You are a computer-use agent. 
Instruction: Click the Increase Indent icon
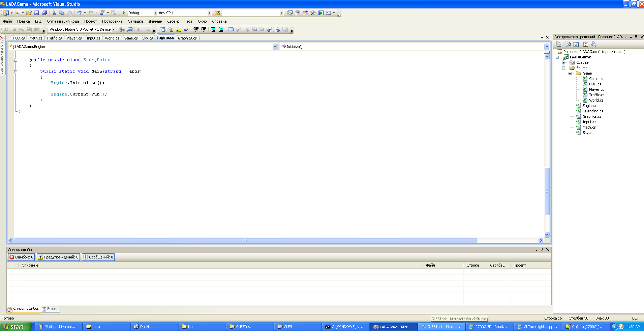click(x=204, y=29)
